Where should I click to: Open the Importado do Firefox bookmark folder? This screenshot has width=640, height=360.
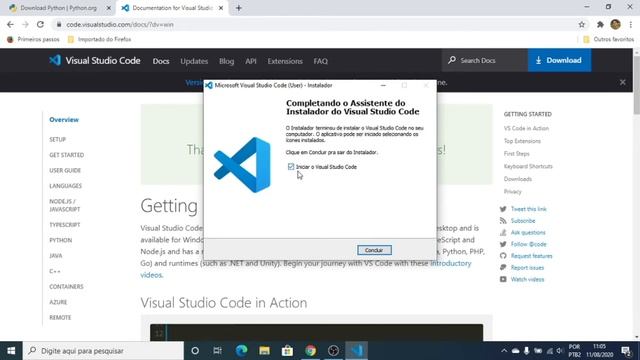100,39
